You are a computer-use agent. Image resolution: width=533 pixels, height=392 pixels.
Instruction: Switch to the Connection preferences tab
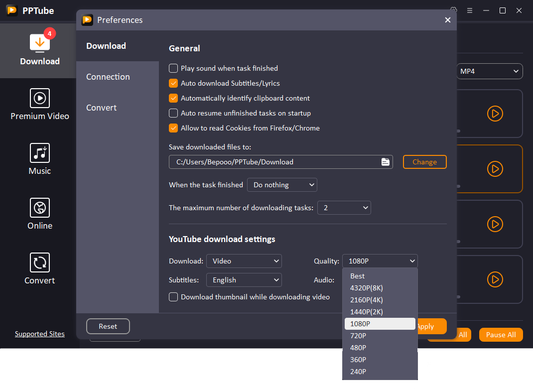[108, 77]
